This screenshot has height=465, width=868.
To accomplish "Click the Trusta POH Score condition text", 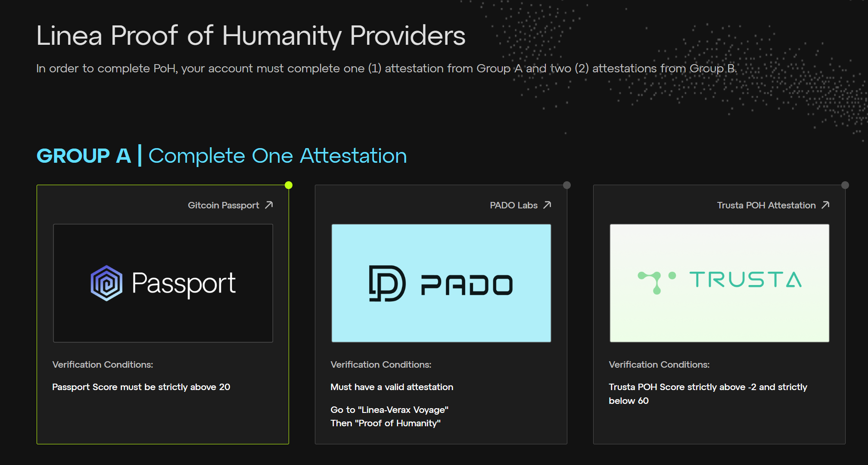I will click(x=707, y=394).
